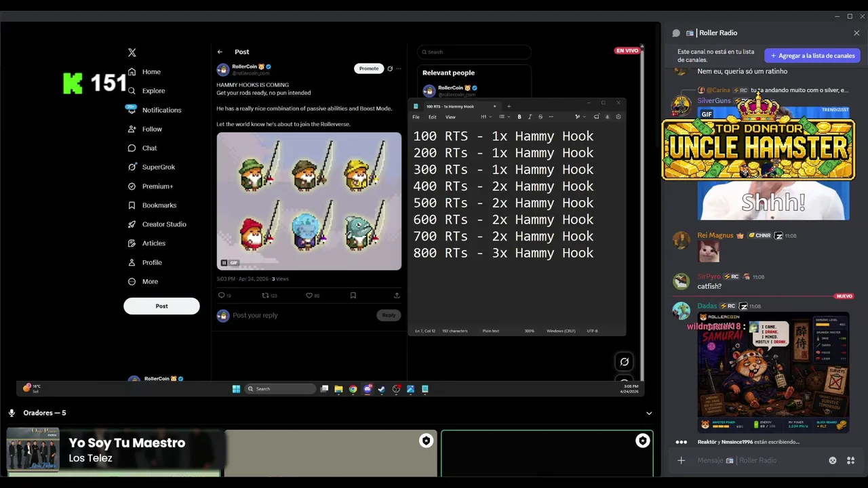The height and width of the screenshot is (488, 868).
Task: Like the post with heart icon
Action: (x=309, y=296)
